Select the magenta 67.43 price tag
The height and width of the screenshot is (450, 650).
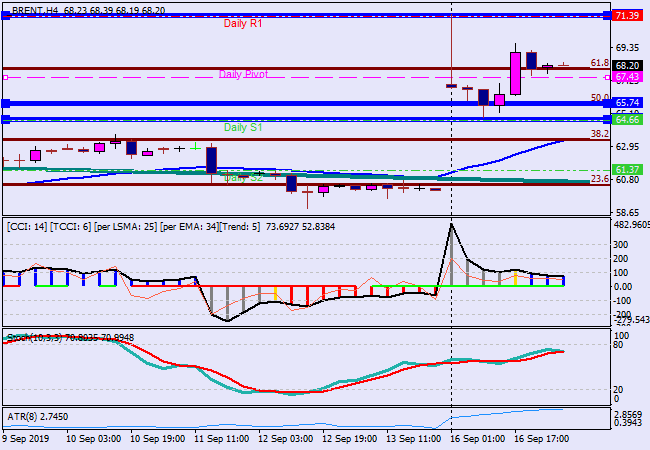click(627, 77)
